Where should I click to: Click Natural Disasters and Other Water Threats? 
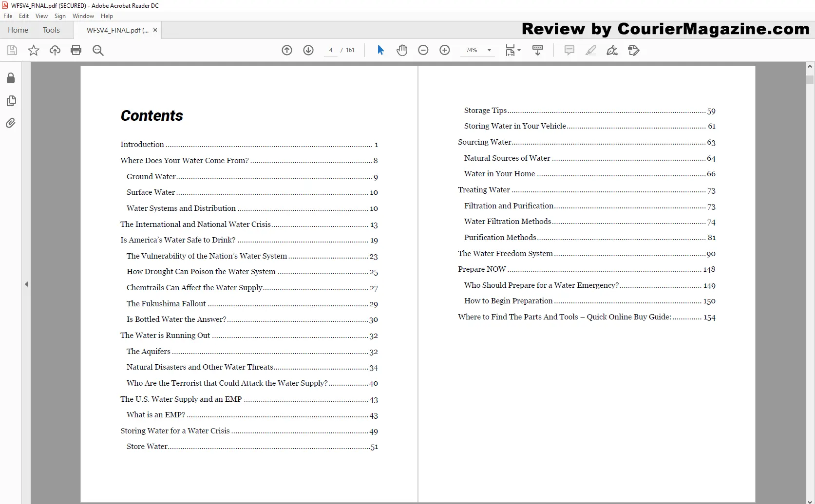coord(252,367)
